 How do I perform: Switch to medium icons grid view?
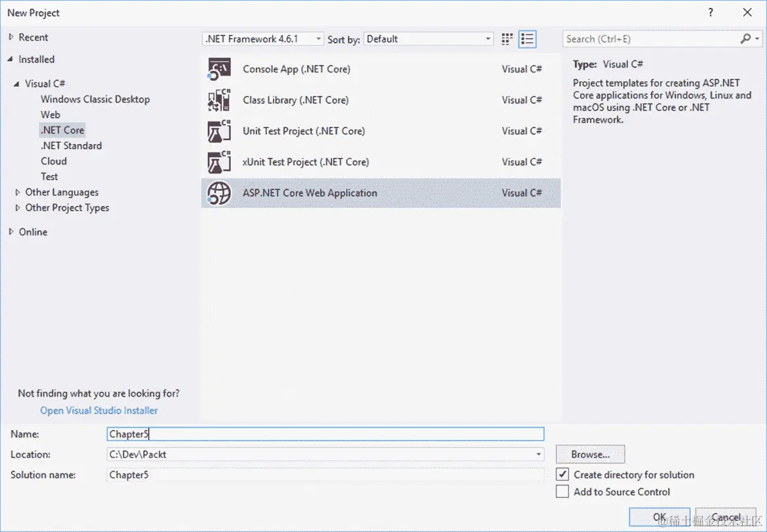coord(507,39)
